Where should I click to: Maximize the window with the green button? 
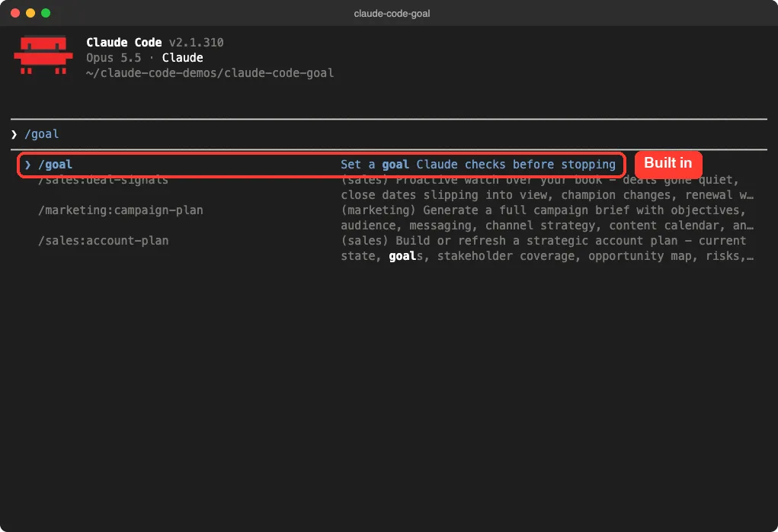[46, 13]
